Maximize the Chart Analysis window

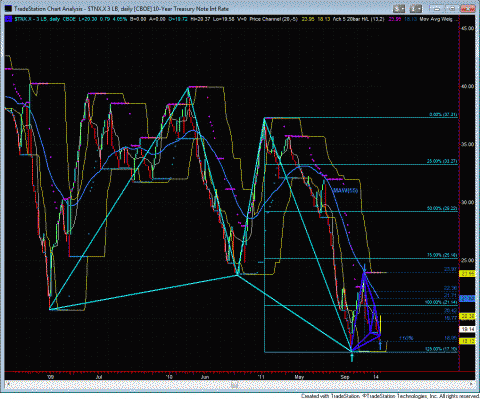point(453,9)
